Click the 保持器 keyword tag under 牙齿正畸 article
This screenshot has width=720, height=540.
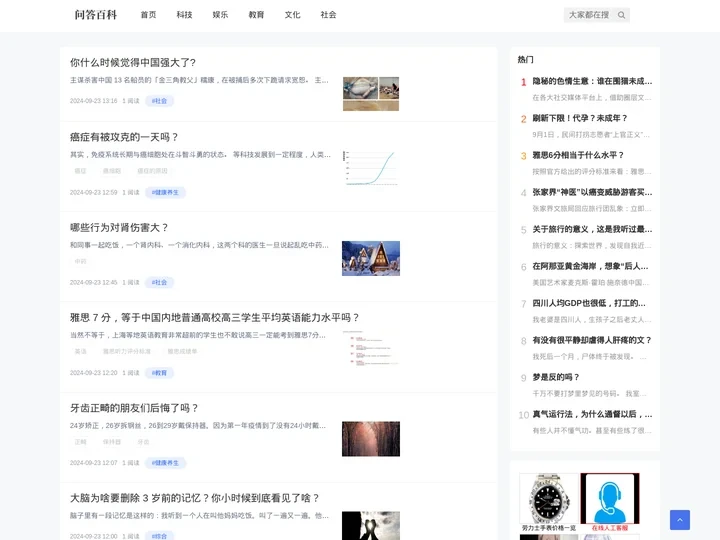112,442
